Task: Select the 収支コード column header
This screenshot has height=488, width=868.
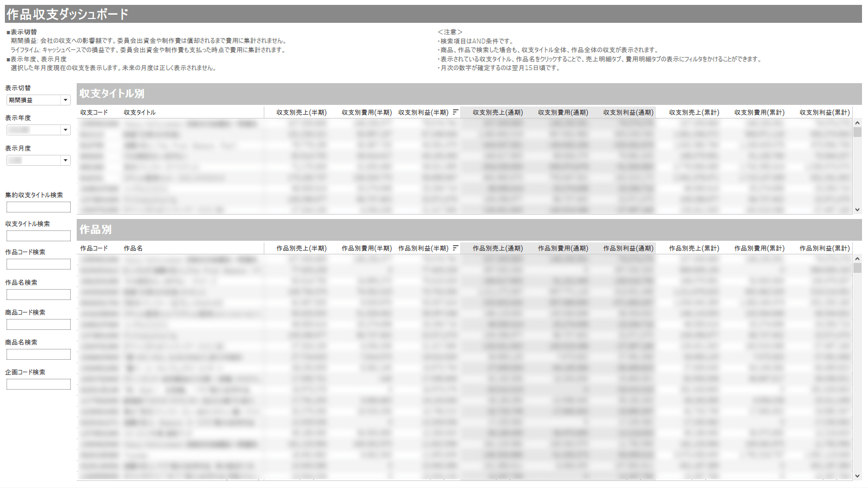Action: coord(94,112)
